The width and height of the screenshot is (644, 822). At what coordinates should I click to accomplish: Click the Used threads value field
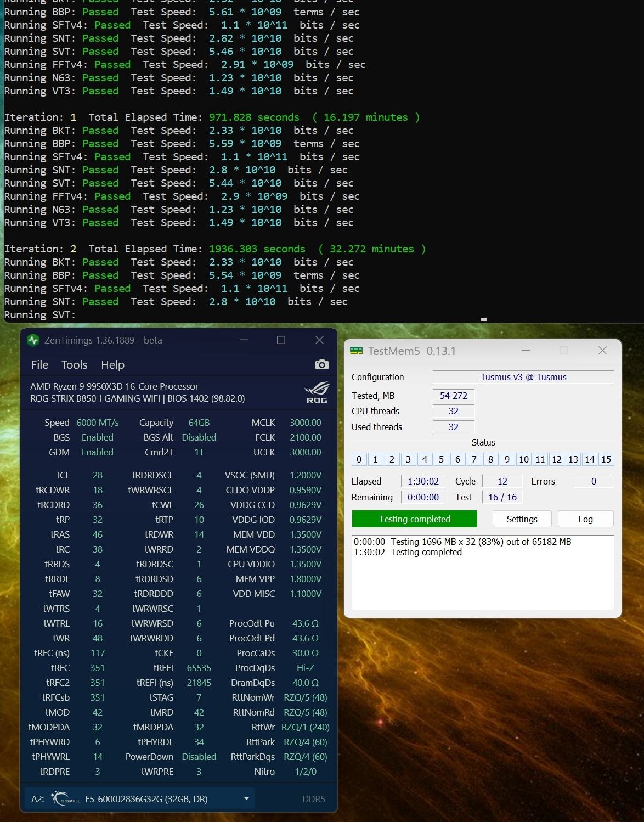pyautogui.click(x=454, y=427)
